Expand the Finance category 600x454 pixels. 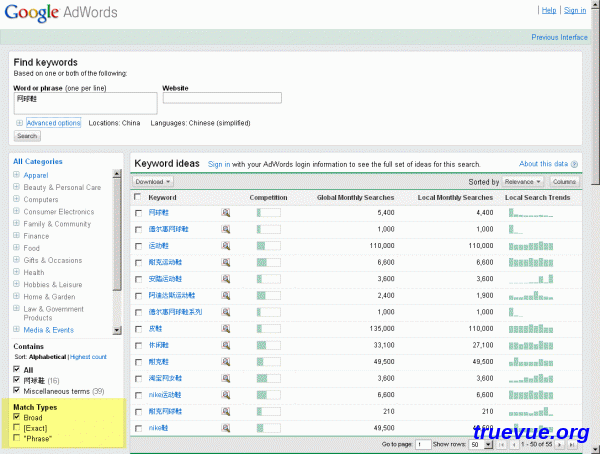click(16, 235)
